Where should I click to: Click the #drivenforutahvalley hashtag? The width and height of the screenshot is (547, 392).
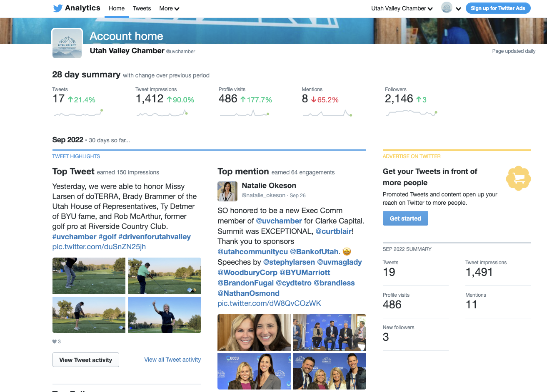(155, 237)
